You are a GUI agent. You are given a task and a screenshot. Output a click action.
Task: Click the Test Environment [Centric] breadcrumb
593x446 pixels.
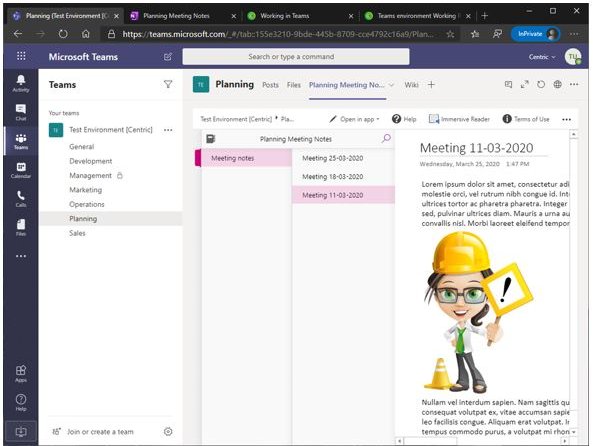point(236,119)
